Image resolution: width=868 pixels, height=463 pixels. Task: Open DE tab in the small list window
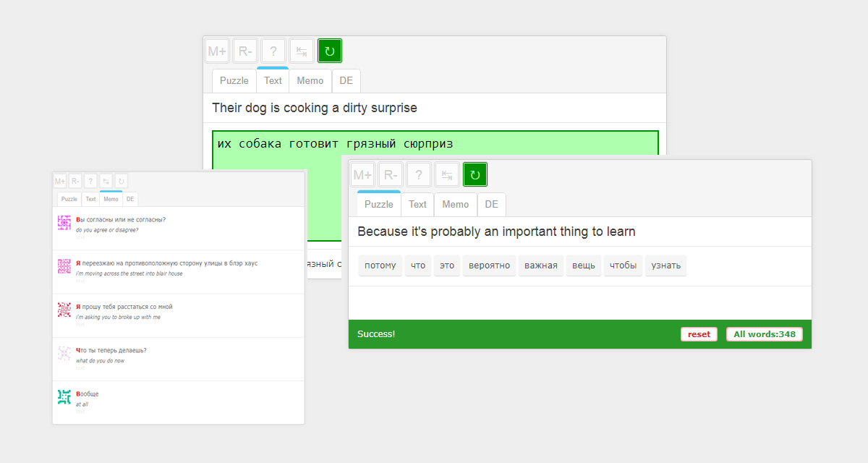tap(130, 199)
